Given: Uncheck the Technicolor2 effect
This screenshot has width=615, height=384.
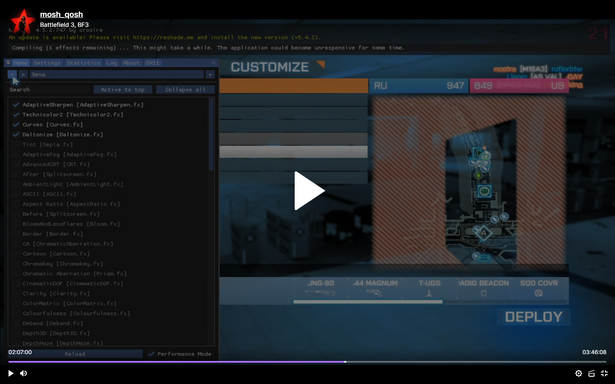Looking at the screenshot, I should (16, 115).
